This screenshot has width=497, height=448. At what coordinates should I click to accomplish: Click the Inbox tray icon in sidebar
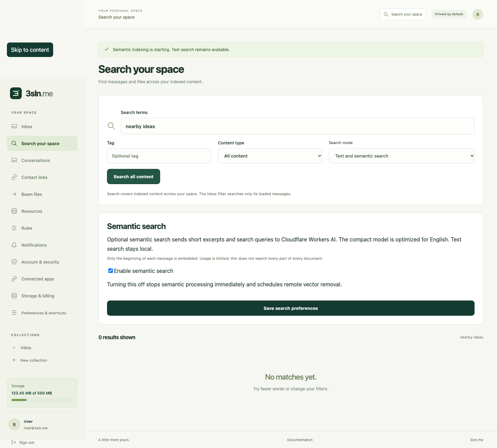14,126
